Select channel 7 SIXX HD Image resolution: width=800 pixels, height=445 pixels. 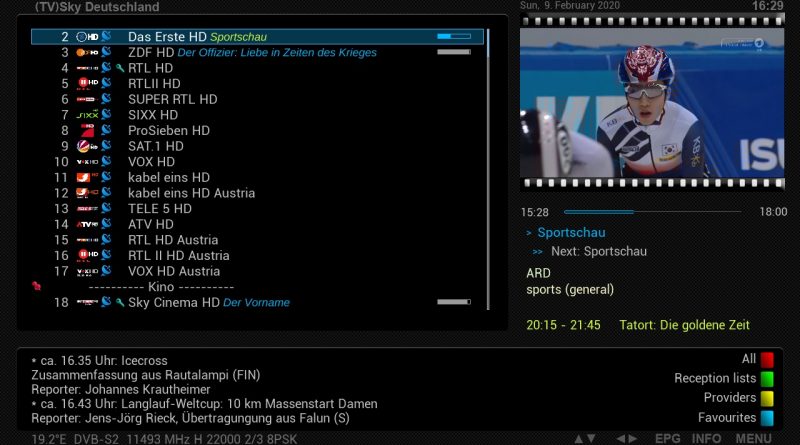[257, 115]
